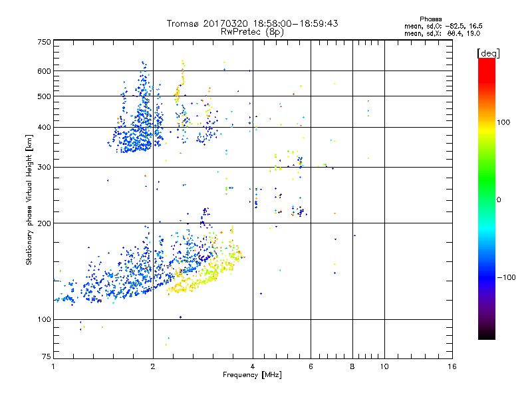Image resolution: width=532 pixels, height=399 pixels.
Task: Click the 'mean, sd,X: 88.4, 19.0' line
Action: (x=442, y=33)
